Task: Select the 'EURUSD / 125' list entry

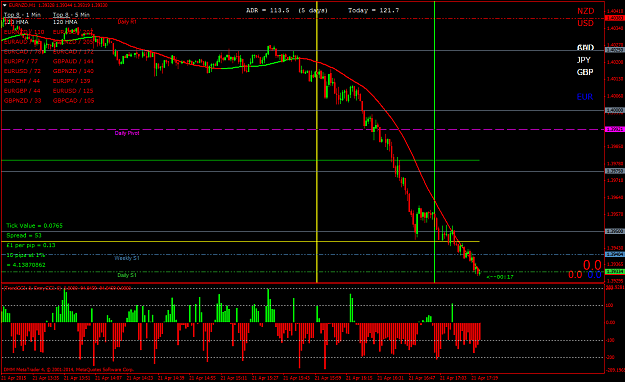Action: coord(73,91)
